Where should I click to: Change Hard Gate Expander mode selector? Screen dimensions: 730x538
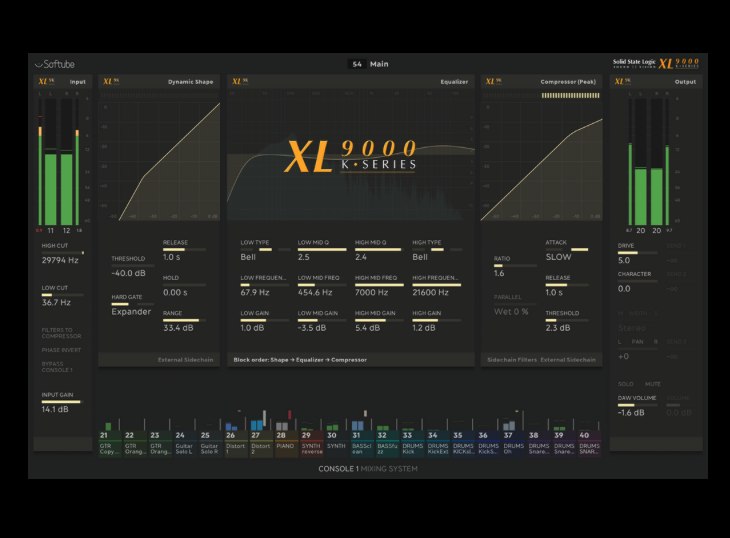131,311
